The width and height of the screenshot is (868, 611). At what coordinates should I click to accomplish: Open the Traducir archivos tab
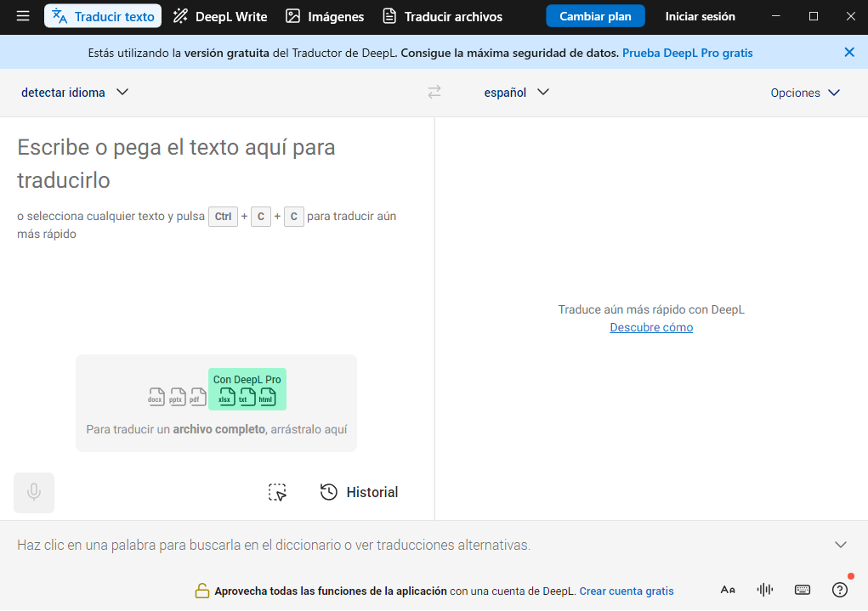443,16
